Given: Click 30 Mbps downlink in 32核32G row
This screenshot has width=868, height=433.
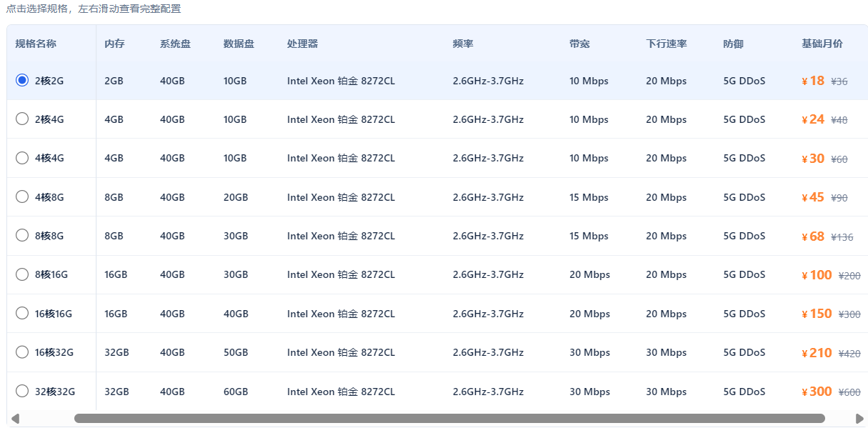Looking at the screenshot, I should coord(667,392).
